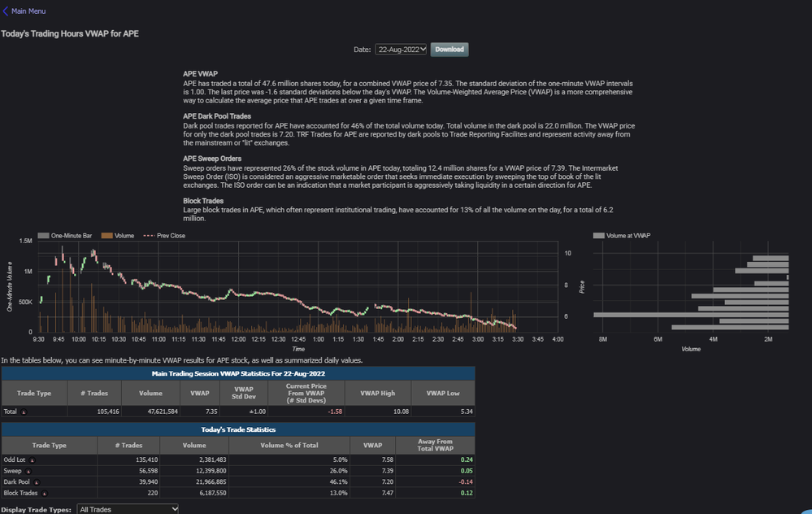
Task: Click the info icon next to Odd Lot
Action: pos(32,460)
